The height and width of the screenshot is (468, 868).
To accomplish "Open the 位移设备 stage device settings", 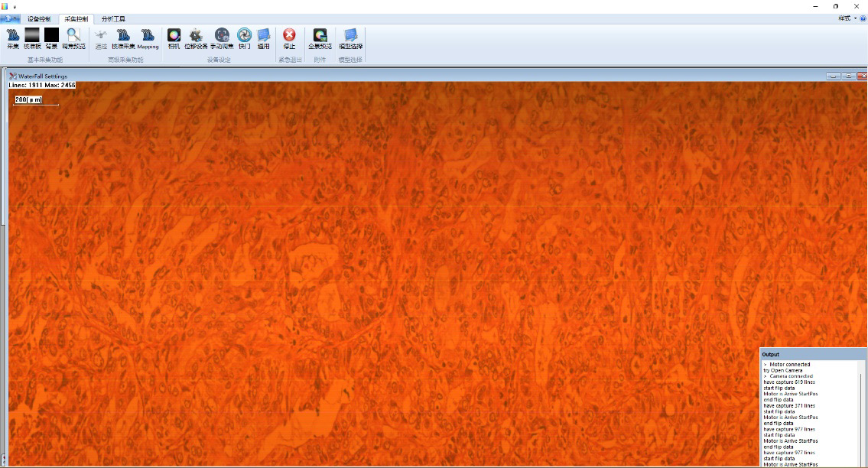I will point(196,37).
